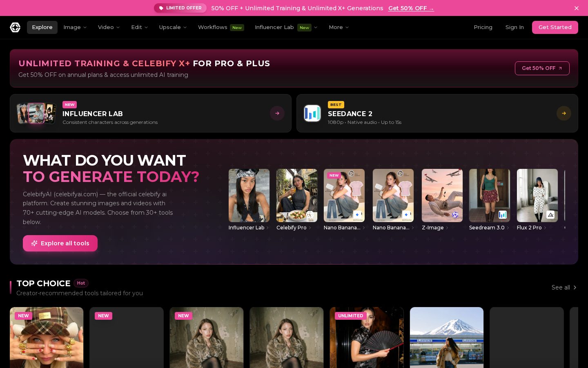Click the Explore all tools button
Image resolution: width=588 pixels, height=368 pixels.
(x=60, y=243)
